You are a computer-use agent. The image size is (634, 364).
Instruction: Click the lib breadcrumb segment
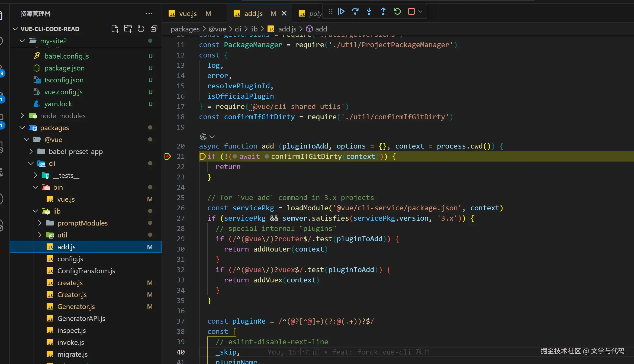click(x=254, y=29)
